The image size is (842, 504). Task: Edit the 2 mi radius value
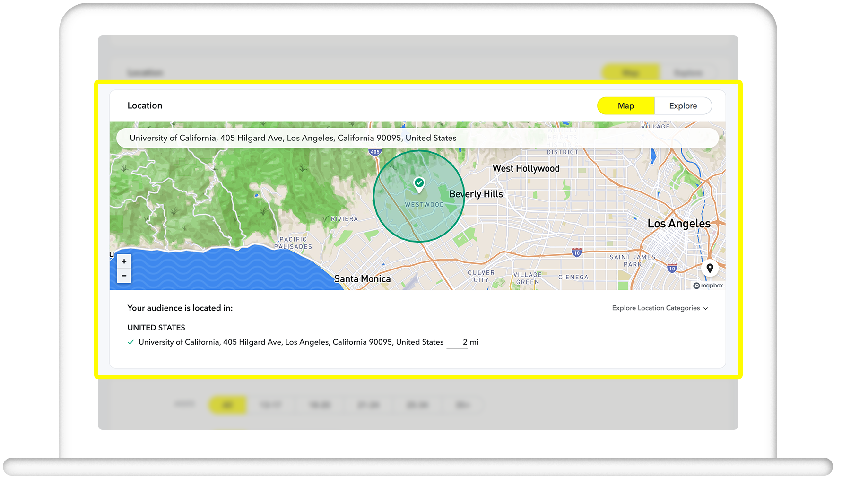457,342
